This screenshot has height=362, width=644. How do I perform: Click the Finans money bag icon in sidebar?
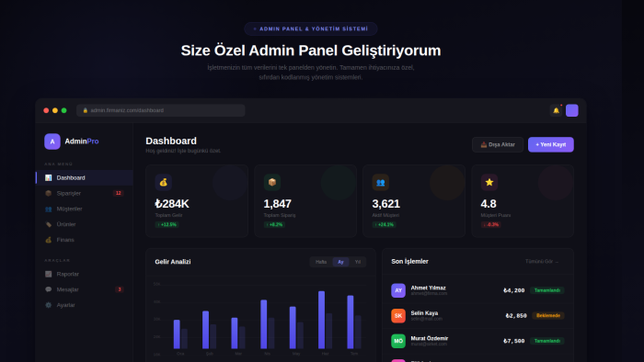click(x=49, y=240)
